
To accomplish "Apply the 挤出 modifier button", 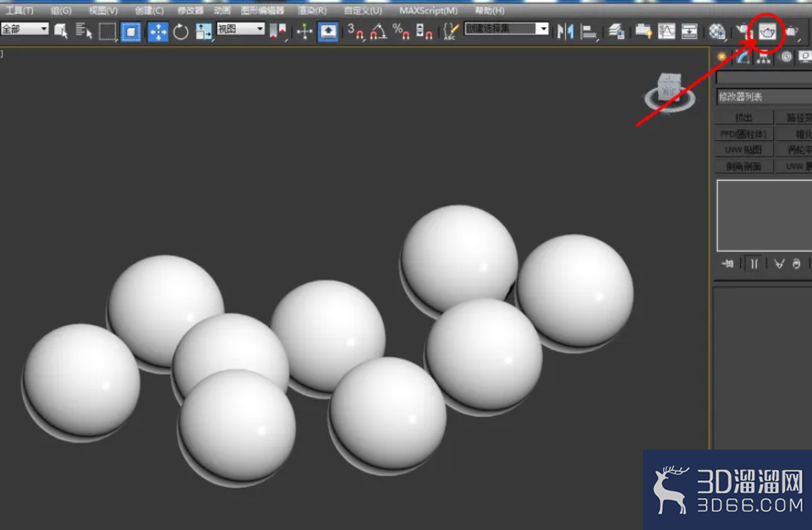I will tap(744, 117).
